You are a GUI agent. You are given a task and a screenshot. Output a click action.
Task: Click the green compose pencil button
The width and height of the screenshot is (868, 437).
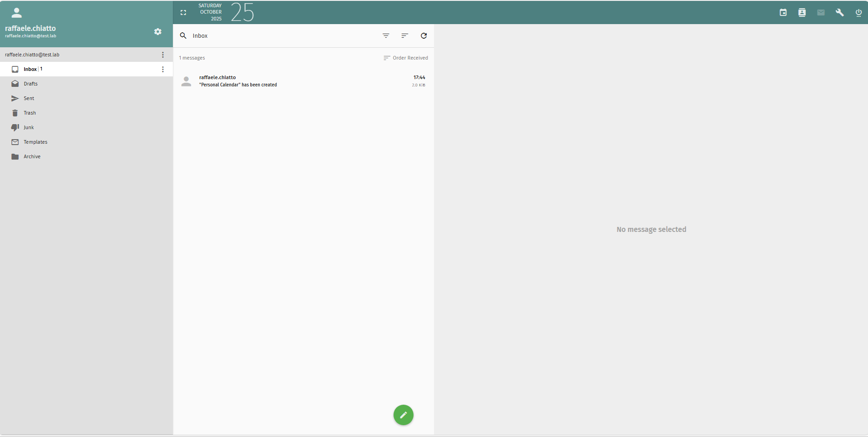point(403,415)
